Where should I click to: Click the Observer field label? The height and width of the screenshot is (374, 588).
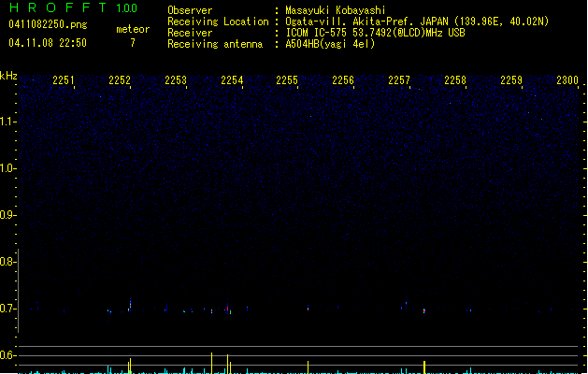coord(190,10)
